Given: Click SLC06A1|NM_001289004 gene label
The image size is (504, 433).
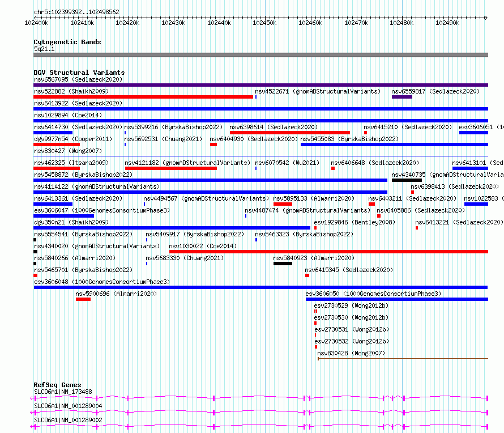Looking at the screenshot, I should coord(68,406).
